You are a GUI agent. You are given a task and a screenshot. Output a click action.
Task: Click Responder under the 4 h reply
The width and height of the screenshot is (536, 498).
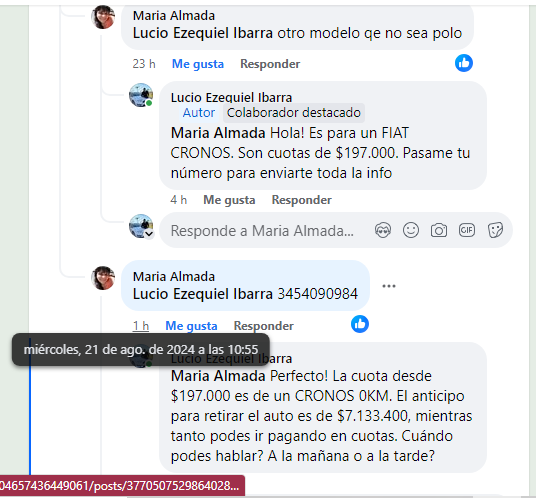click(302, 200)
